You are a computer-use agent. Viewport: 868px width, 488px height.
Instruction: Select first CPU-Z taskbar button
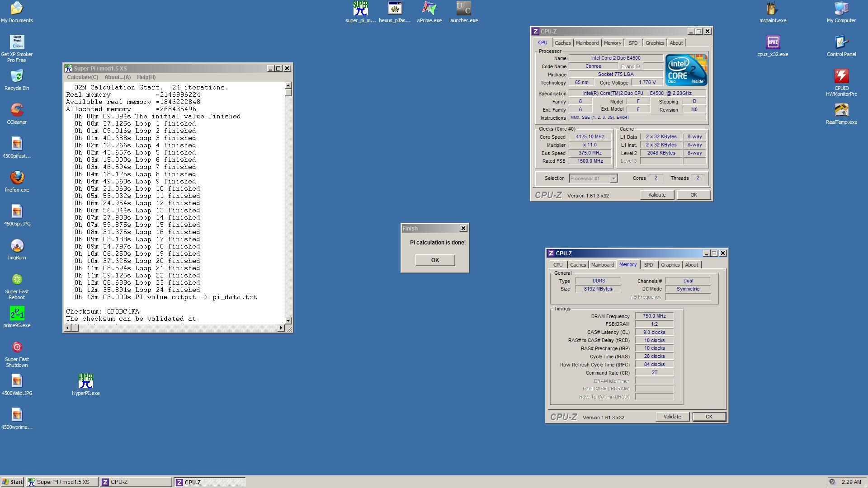[136, 482]
